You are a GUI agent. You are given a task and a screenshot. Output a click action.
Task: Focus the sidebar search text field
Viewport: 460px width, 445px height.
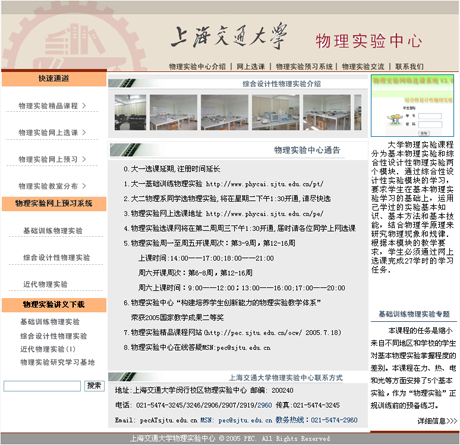tap(42, 386)
